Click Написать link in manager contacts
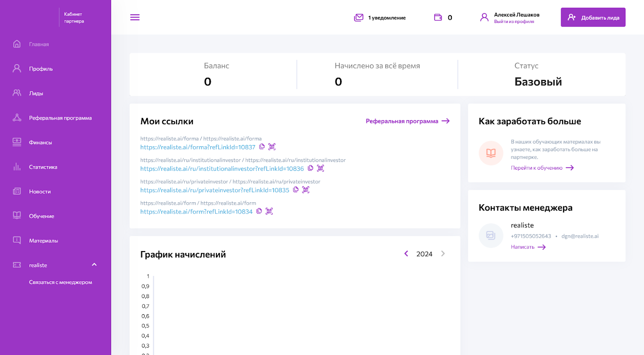644x355 pixels. pyautogui.click(x=528, y=247)
